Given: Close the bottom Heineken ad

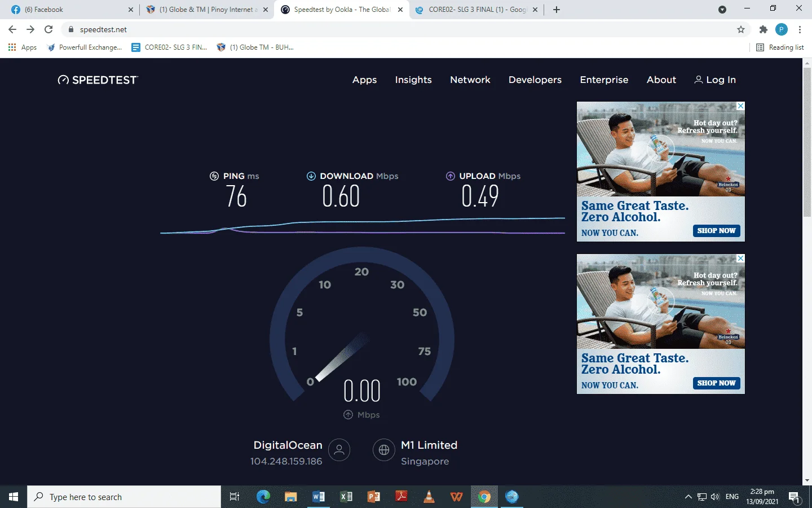Looking at the screenshot, I should (x=741, y=259).
